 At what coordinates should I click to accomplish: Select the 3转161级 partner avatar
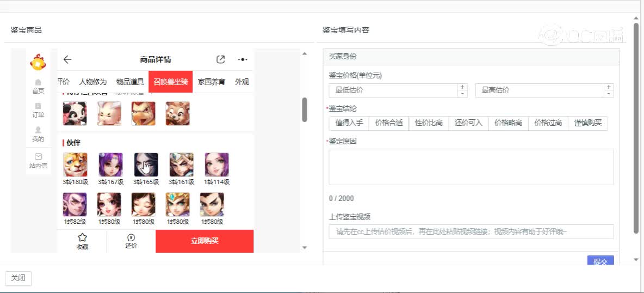182,164
